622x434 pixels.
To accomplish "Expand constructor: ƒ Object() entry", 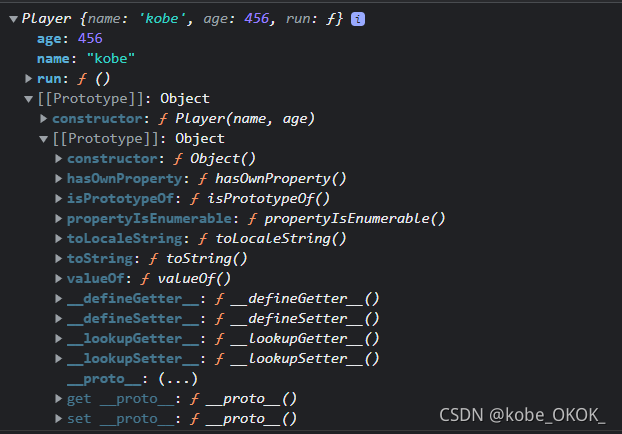I will [x=59, y=159].
